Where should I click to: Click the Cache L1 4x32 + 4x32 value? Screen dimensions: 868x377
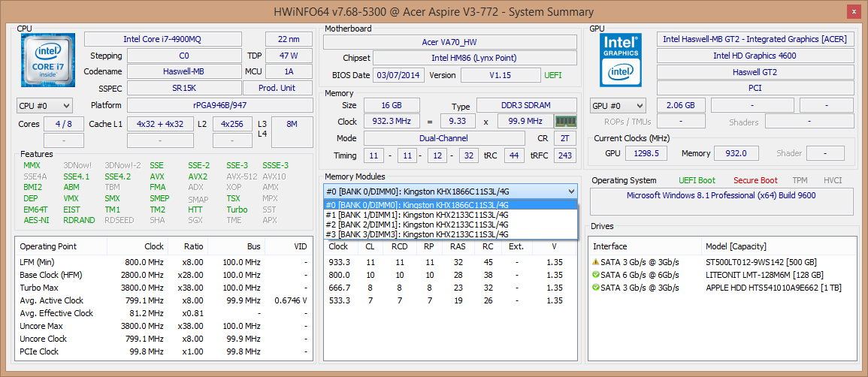[160, 125]
